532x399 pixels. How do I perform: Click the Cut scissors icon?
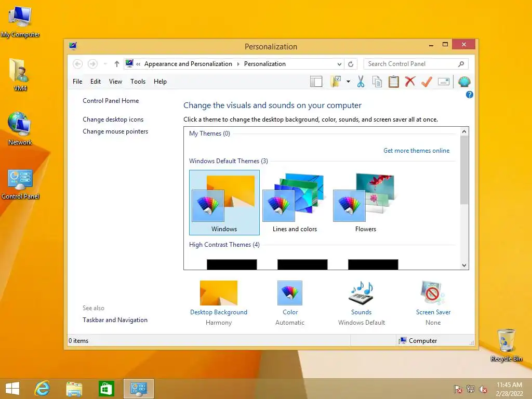pyautogui.click(x=361, y=82)
